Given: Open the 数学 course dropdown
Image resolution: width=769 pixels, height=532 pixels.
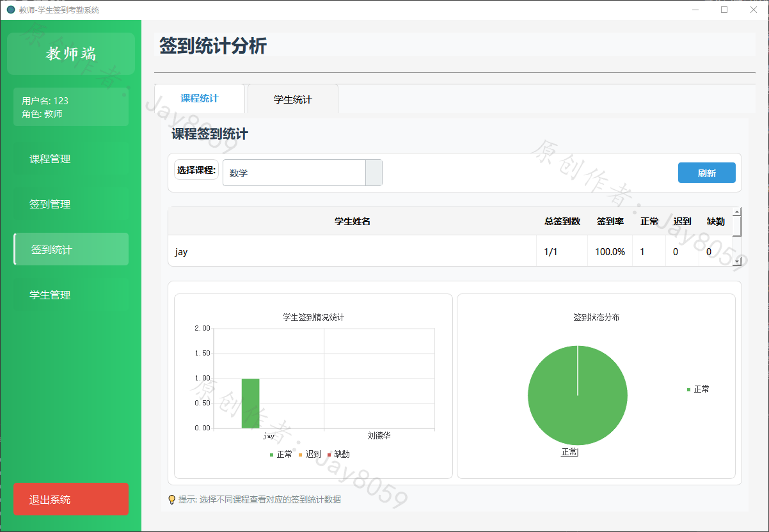Looking at the screenshot, I should click(303, 173).
